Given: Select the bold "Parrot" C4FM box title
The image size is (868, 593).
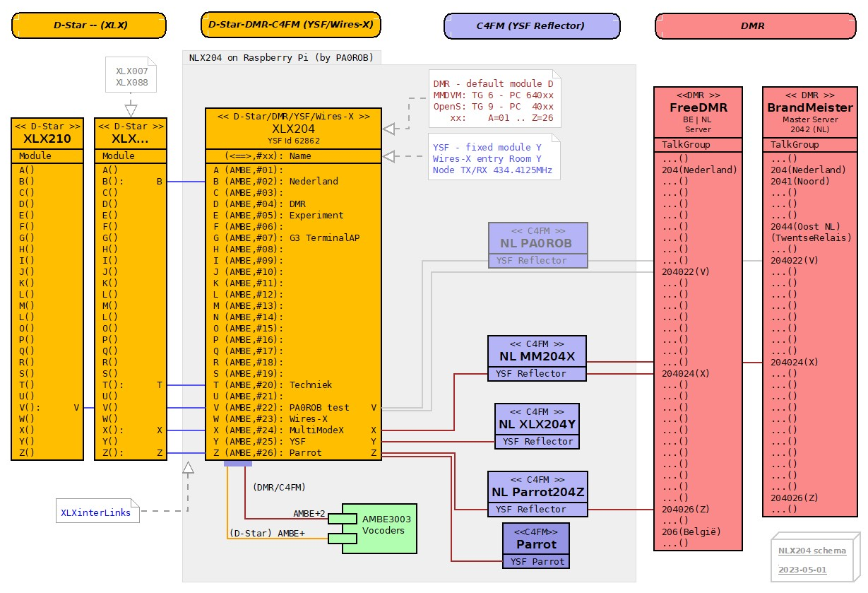Looking at the screenshot, I should (x=536, y=545).
